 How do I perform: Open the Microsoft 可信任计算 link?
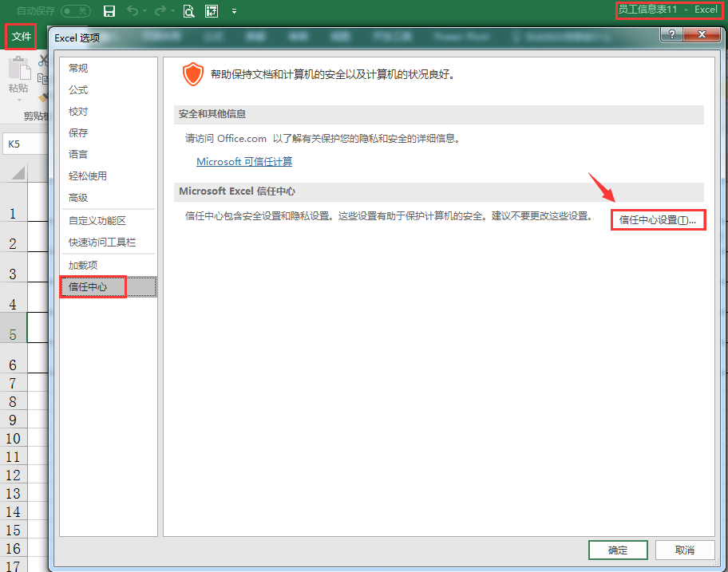(244, 161)
